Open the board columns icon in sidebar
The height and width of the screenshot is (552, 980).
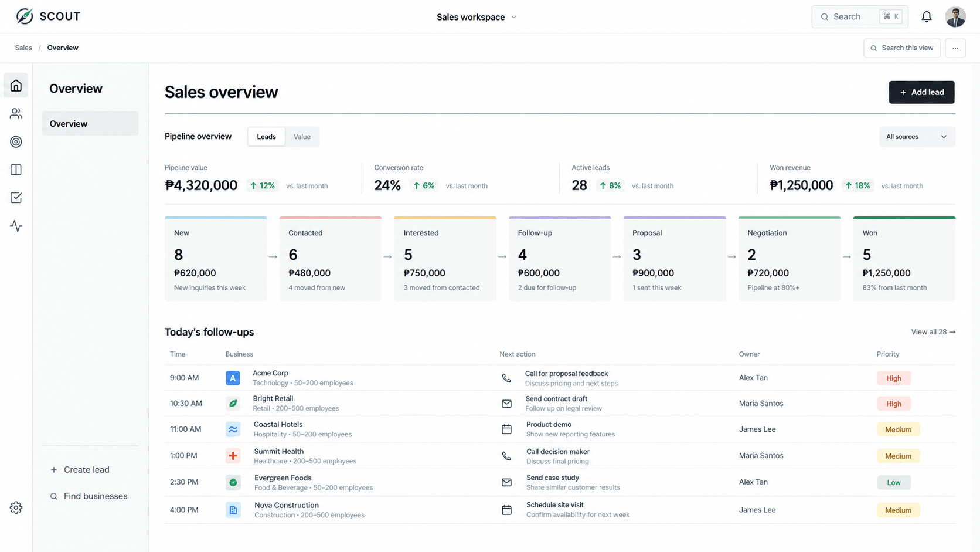[16, 170]
